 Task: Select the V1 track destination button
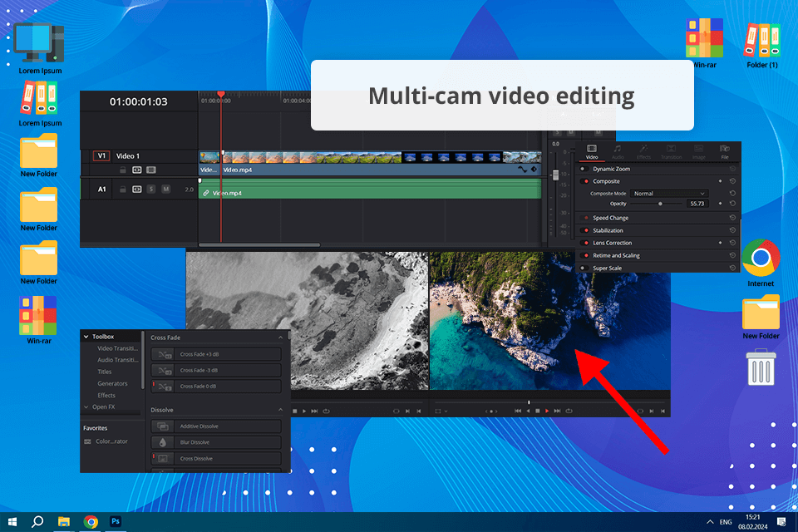[101, 155]
